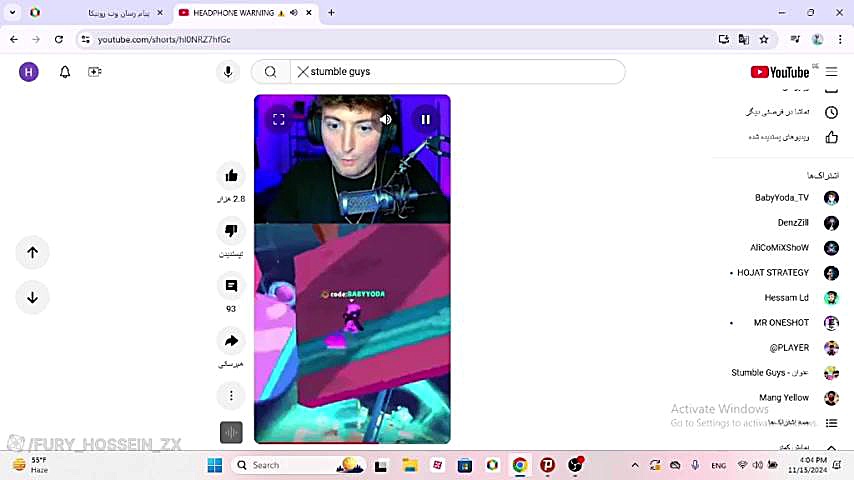Image resolution: width=854 pixels, height=480 pixels.
Task: Open the short's sound track icon
Action: (x=231, y=433)
